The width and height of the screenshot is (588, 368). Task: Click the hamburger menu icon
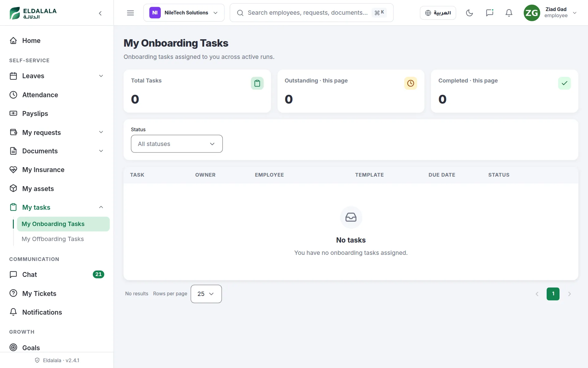(130, 13)
